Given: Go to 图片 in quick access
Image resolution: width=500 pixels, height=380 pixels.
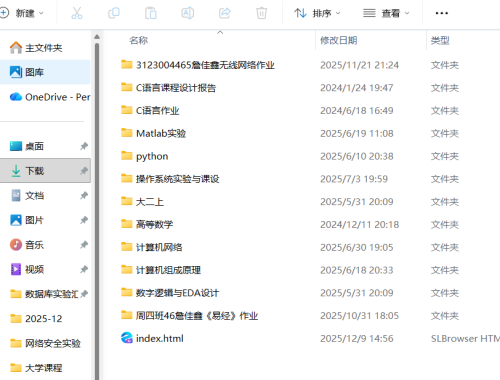Looking at the screenshot, I should tap(45, 220).
